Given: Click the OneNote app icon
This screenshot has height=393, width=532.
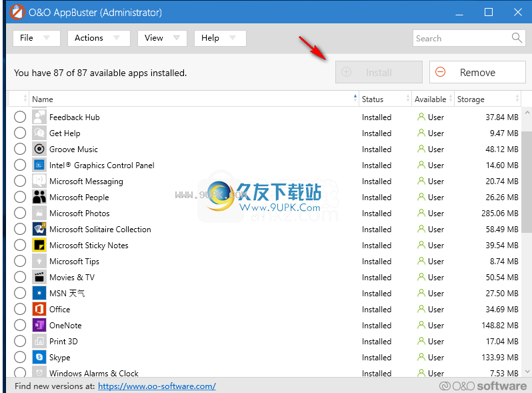Looking at the screenshot, I should tap(39, 326).
